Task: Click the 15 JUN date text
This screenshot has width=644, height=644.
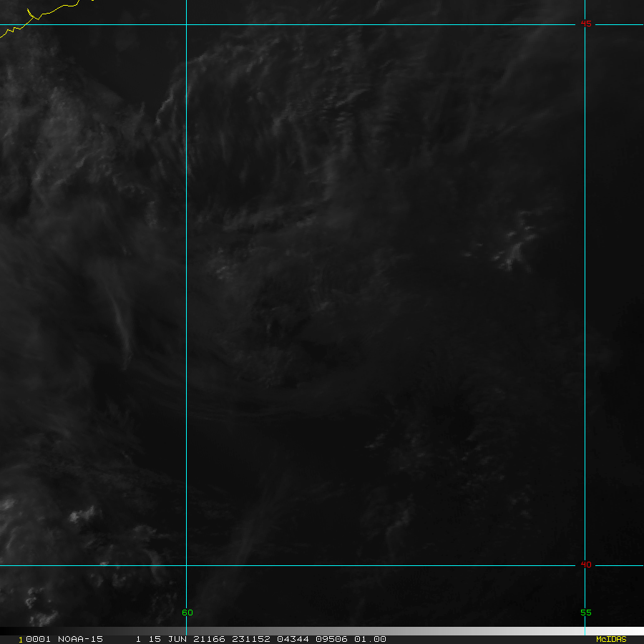Action: (165, 639)
